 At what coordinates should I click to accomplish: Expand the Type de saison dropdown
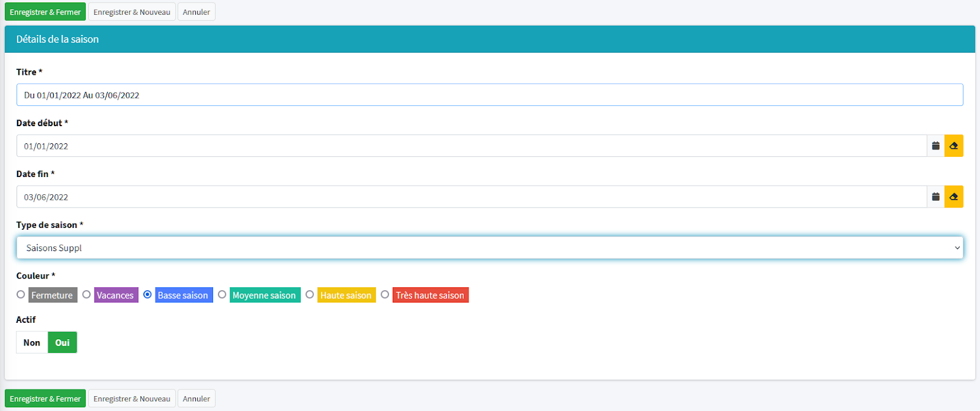tap(489, 248)
